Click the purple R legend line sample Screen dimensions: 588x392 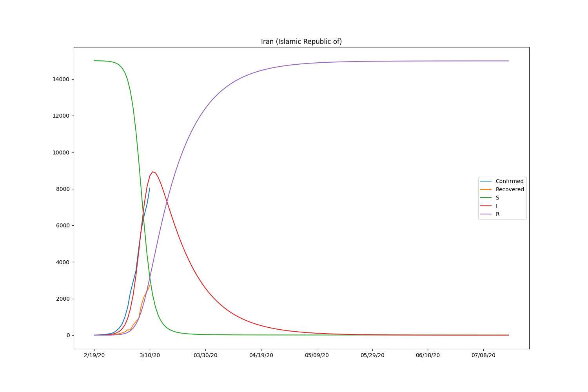click(x=486, y=214)
